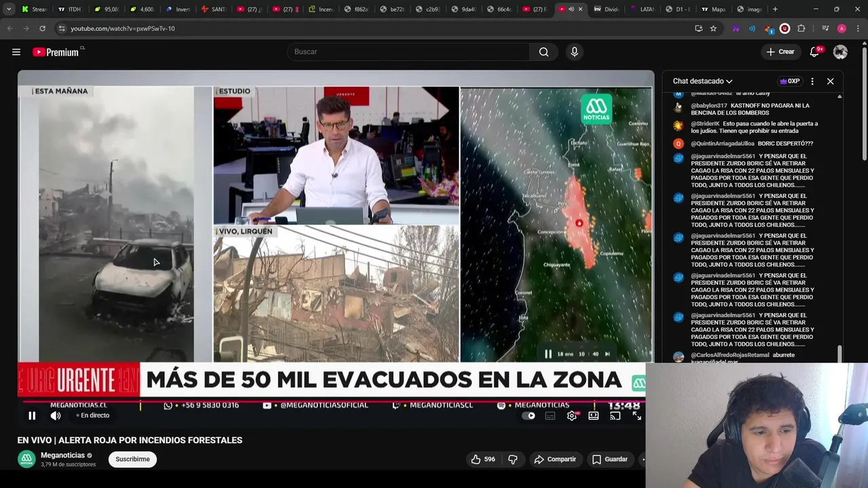Expand the tab search dropdown arrow

(x=9, y=9)
